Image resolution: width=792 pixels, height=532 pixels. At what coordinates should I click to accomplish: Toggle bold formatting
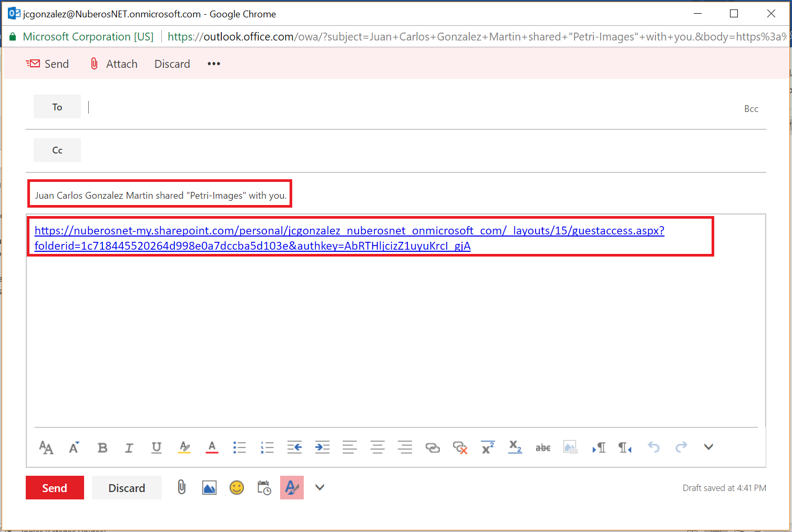click(x=102, y=447)
